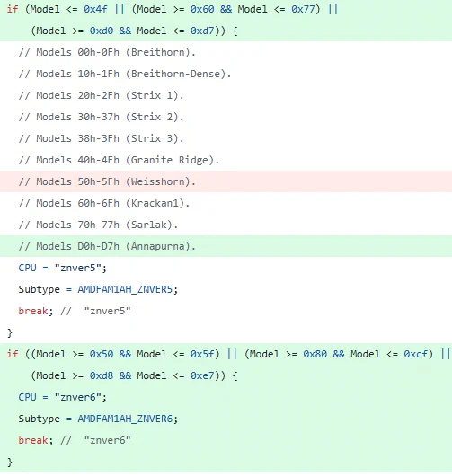Viewport: 452px width, 476px height.
Task: Click the hex value 0x5f in znver6 condition
Action: [x=202, y=354]
